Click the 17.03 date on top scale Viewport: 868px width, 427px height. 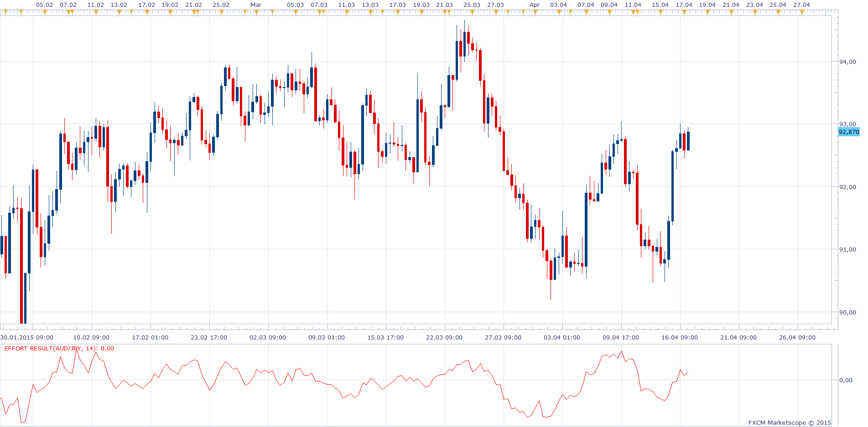click(x=398, y=5)
